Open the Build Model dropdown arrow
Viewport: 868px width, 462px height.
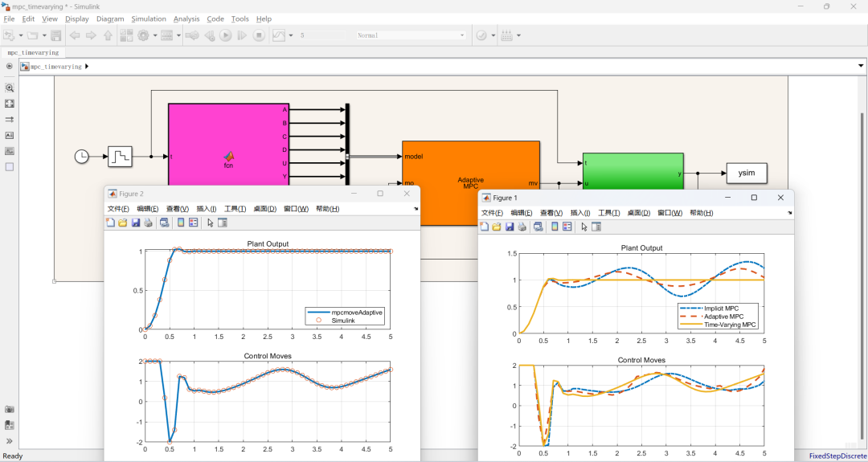[518, 35]
